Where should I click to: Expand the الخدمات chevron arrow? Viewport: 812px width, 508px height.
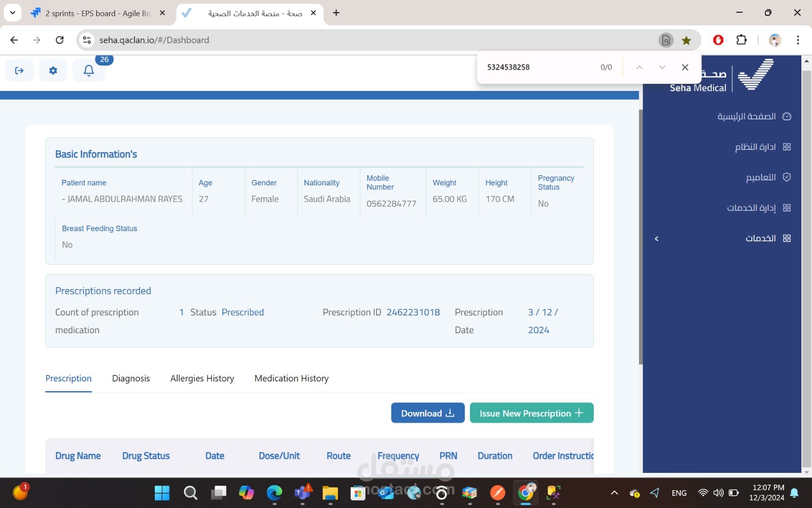pyautogui.click(x=657, y=238)
